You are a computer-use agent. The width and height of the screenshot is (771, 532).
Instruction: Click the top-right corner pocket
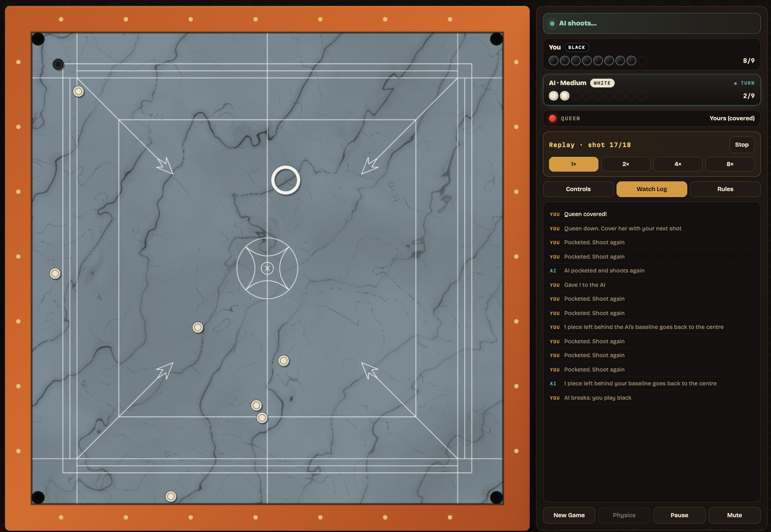point(496,39)
